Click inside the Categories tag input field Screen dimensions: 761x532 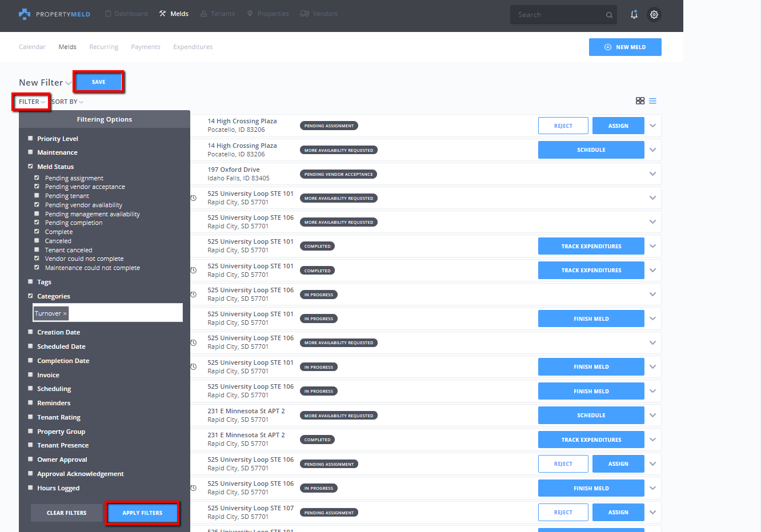click(125, 313)
